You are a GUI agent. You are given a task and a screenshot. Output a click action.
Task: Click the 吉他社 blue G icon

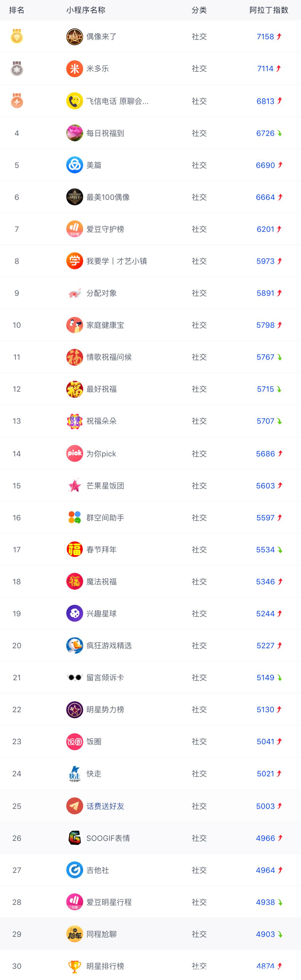74,870
